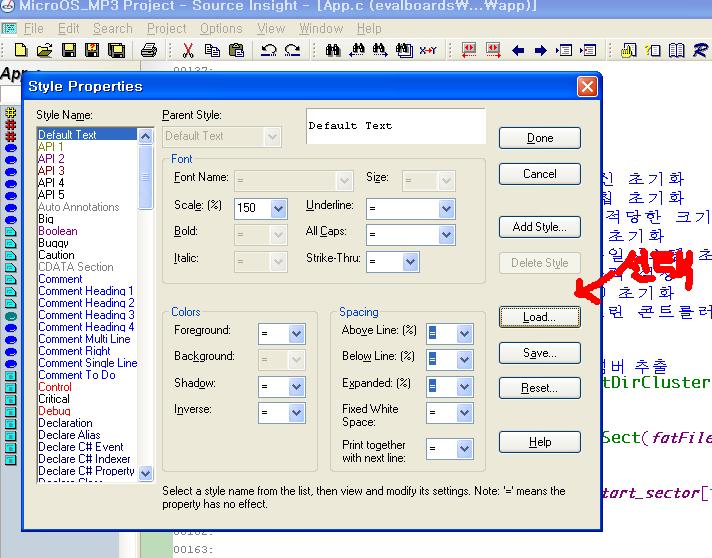Click the style list scroll-down arrow
The image size is (712, 558).
[x=145, y=473]
